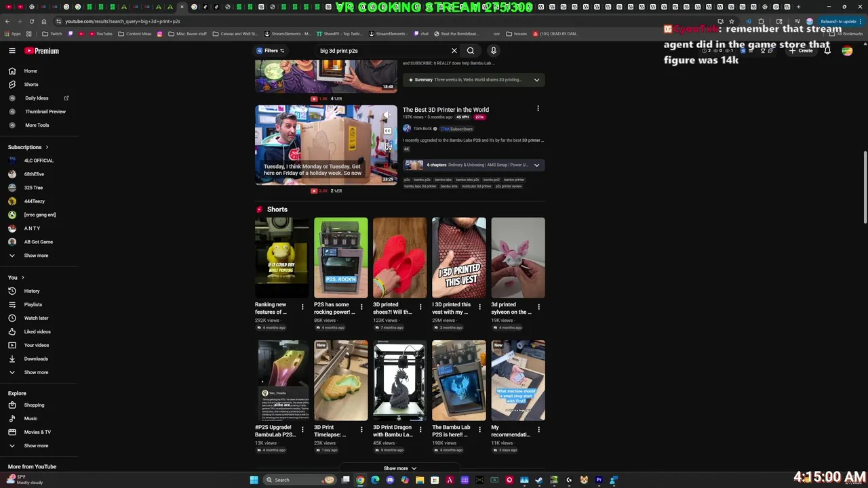The width and height of the screenshot is (868, 488).
Task: Open 'The Best 3D Printer in the World' title
Action: (x=446, y=110)
